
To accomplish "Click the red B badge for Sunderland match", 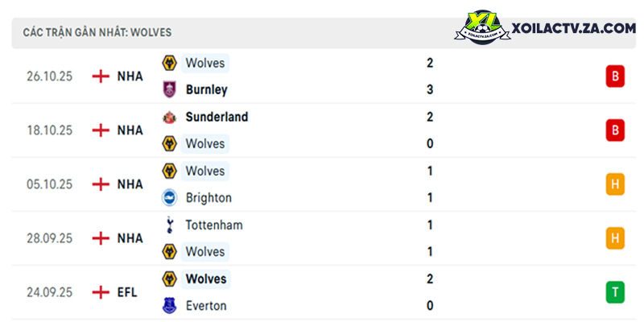I will [x=615, y=130].
